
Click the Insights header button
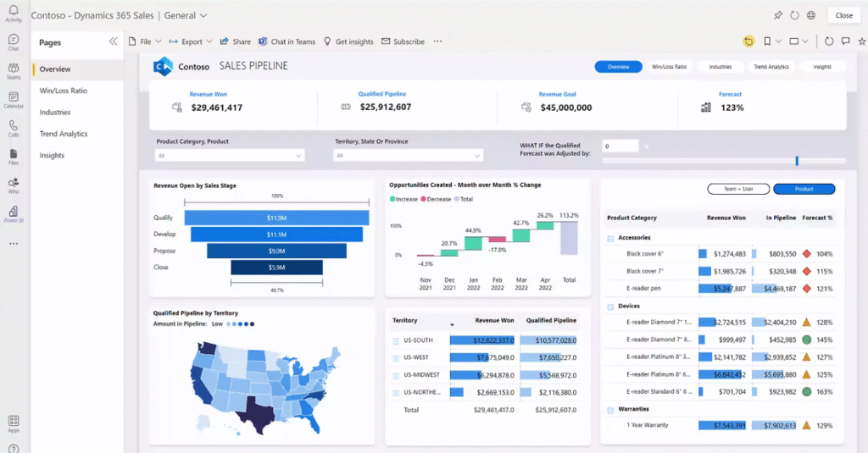(x=822, y=66)
